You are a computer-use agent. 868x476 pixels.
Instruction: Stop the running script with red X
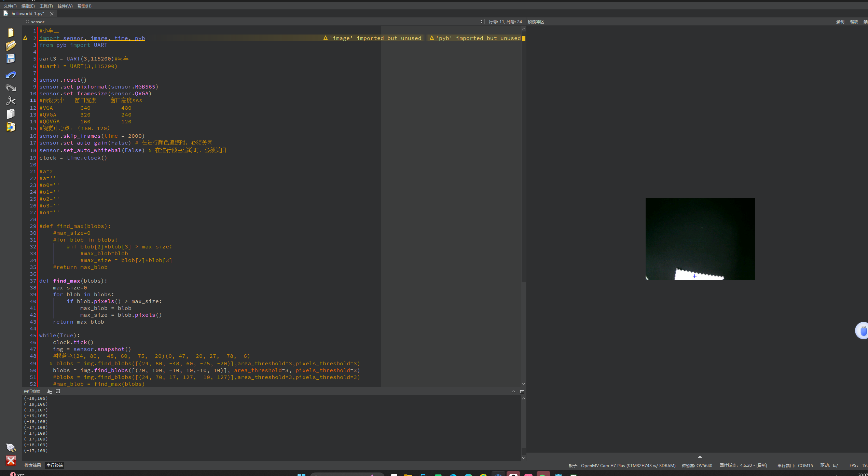click(x=11, y=461)
